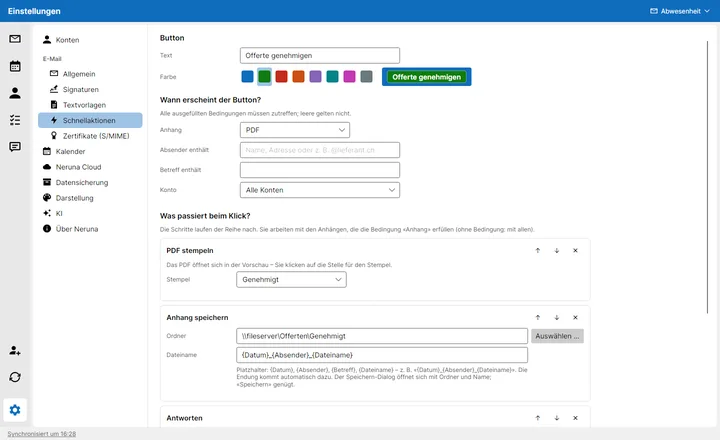
Task: Click the Was passiert beim Klick? heading
Action: click(x=205, y=216)
